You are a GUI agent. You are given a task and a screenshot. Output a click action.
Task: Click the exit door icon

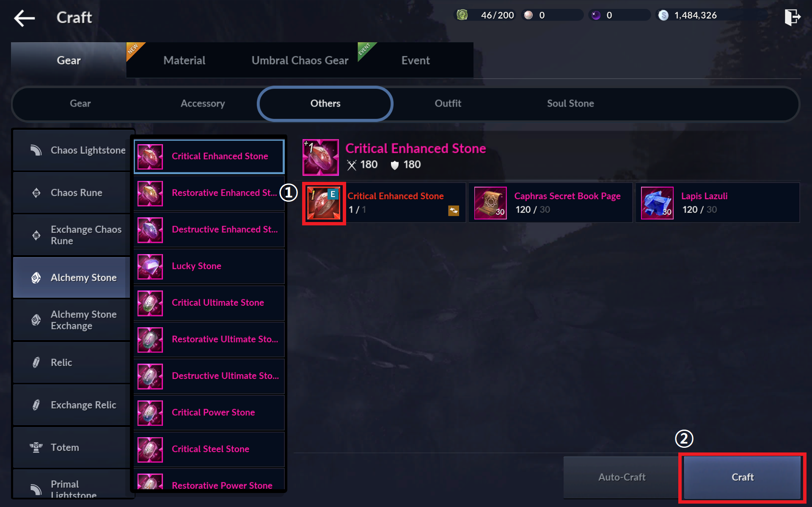792,17
